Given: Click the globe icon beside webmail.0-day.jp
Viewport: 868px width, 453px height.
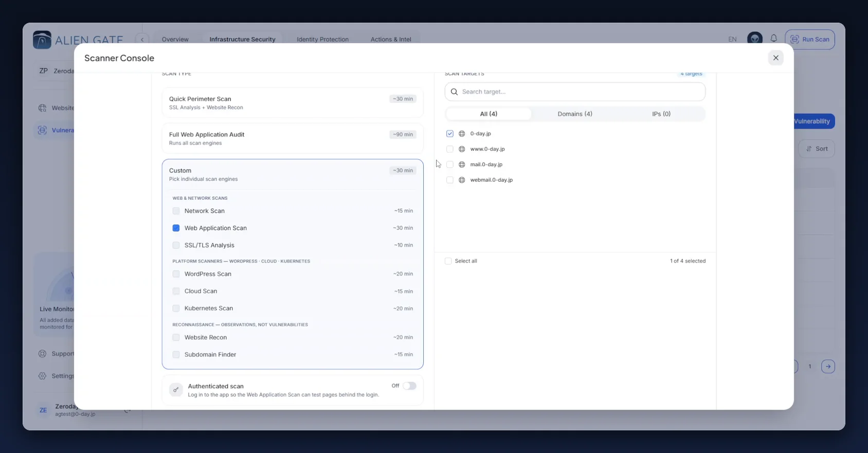Looking at the screenshot, I should click(462, 180).
